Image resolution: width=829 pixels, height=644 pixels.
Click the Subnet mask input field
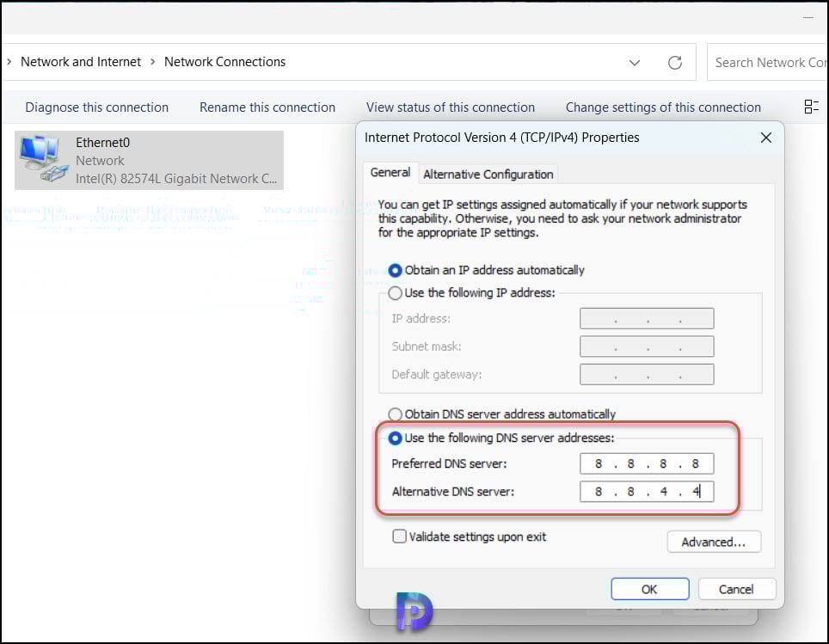pos(647,347)
